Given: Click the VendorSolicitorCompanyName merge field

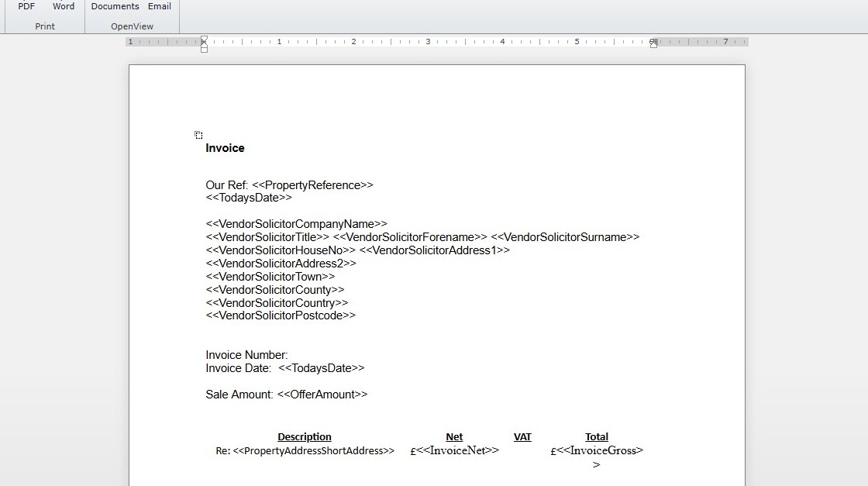Looking at the screenshot, I should (x=296, y=224).
